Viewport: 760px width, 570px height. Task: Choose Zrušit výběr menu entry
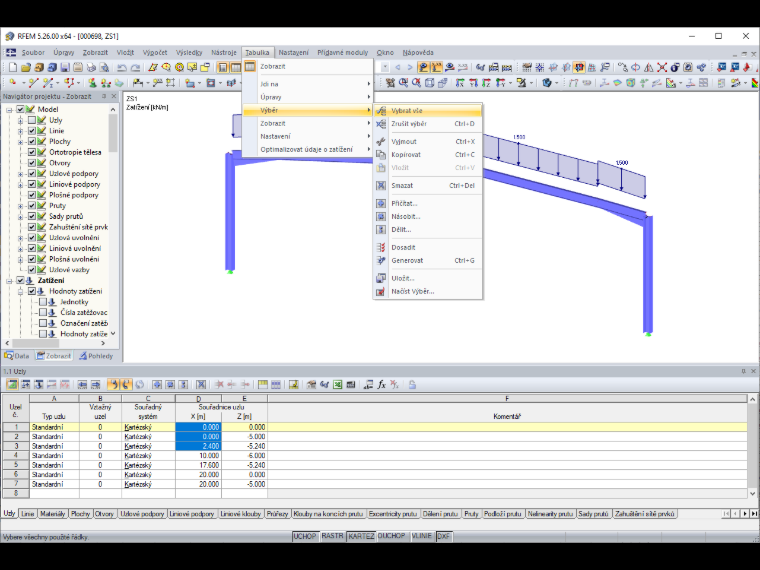click(x=428, y=124)
